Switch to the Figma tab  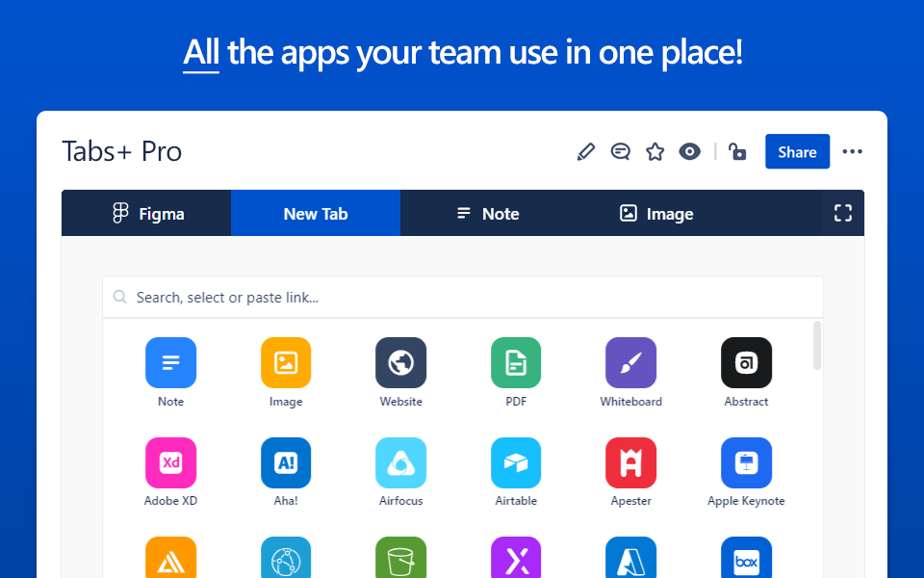coord(146,213)
